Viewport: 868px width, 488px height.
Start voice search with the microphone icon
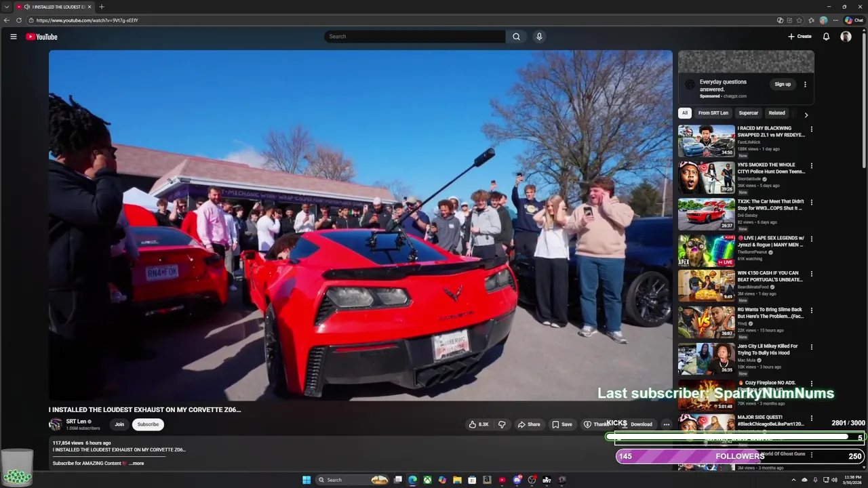point(539,37)
